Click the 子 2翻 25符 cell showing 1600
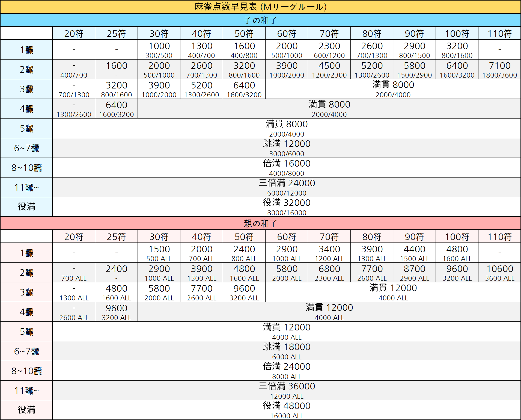Image resolution: width=521 pixels, height=420 pixels. tap(116, 69)
